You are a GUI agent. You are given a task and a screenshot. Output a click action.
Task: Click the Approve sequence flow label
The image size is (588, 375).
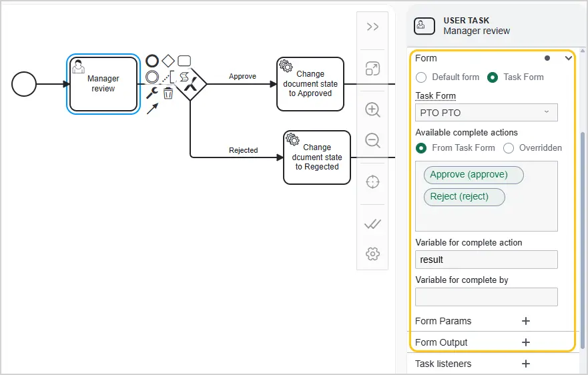click(243, 76)
